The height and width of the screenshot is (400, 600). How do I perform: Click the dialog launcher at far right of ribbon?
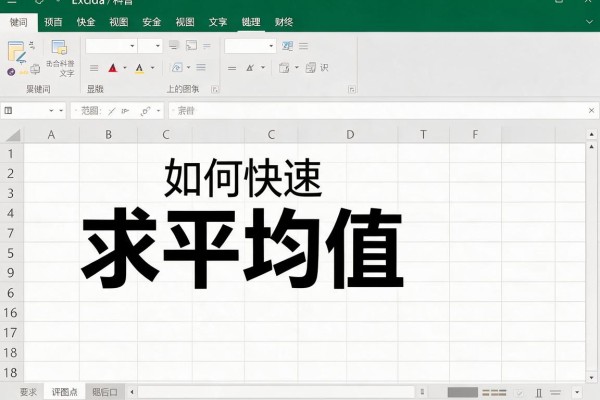(352, 90)
